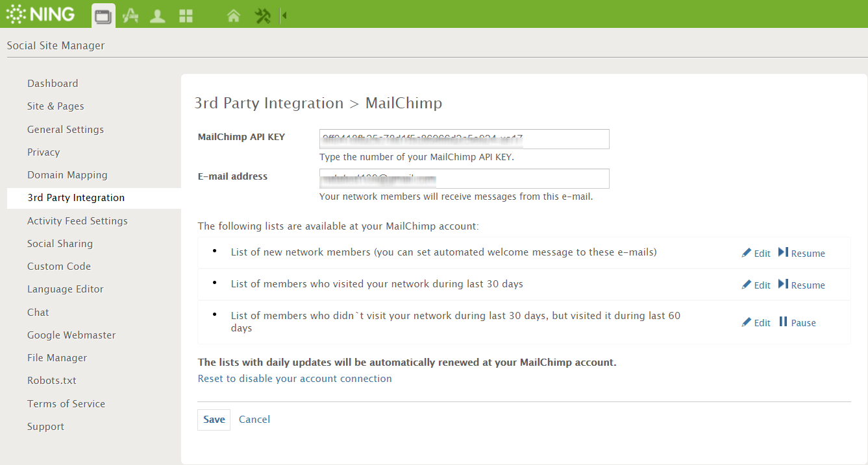Image resolution: width=868 pixels, height=465 pixels.
Task: Select 3rd Party Integration
Action: (94, 198)
